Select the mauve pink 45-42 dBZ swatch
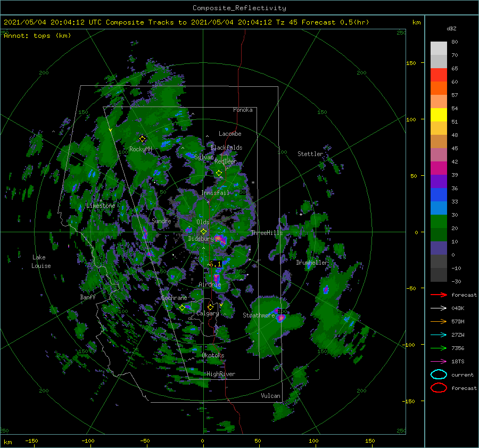This screenshot has height=448, width=479. (x=439, y=155)
